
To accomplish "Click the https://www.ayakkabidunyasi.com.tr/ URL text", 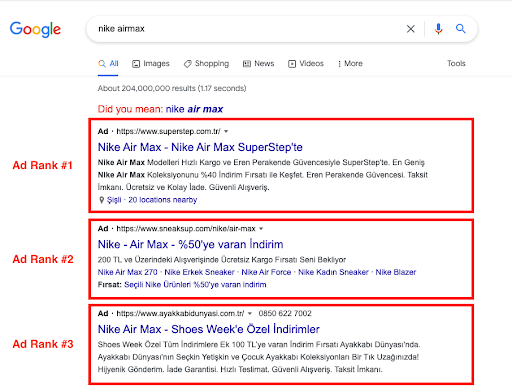I will [180, 314].
